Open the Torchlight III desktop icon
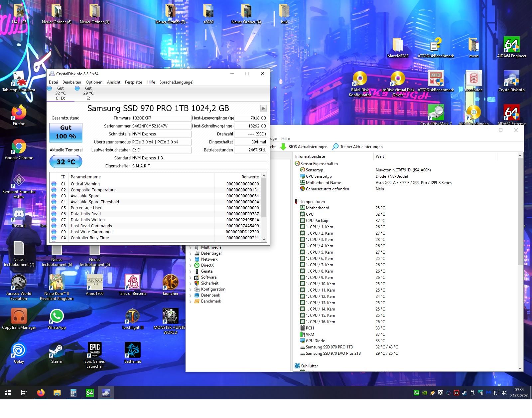This screenshot has width=532, height=418. point(133,319)
